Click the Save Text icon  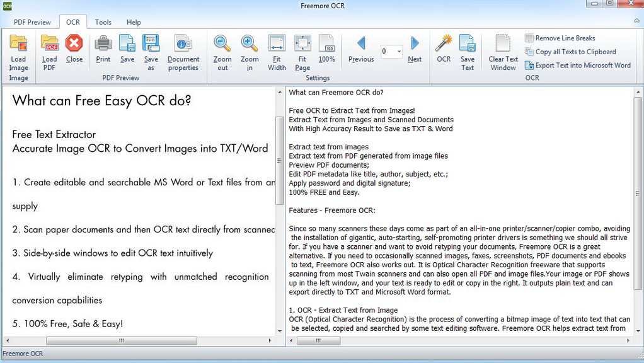coord(468,43)
